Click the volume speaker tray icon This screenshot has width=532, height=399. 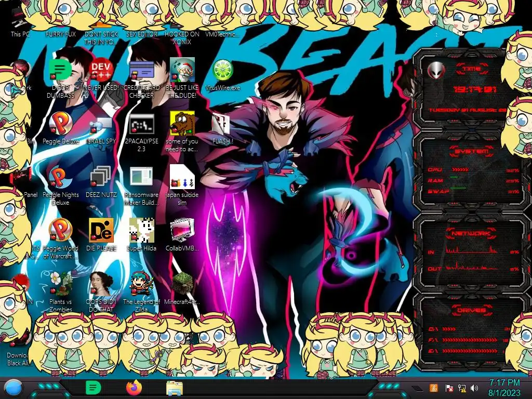click(x=474, y=388)
